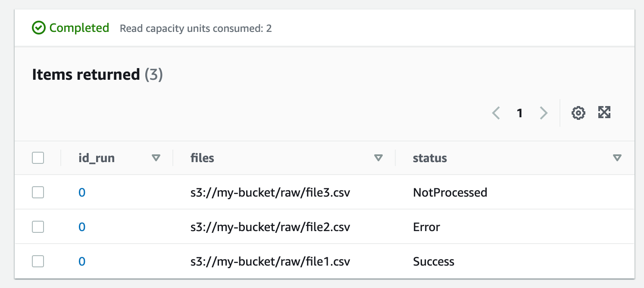Image resolution: width=644 pixels, height=288 pixels.
Task: Tick the file1.csv row checkbox
Action: point(38,261)
